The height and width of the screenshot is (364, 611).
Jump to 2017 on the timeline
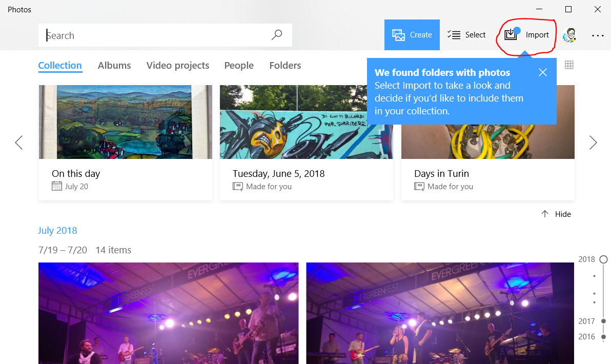tap(587, 321)
